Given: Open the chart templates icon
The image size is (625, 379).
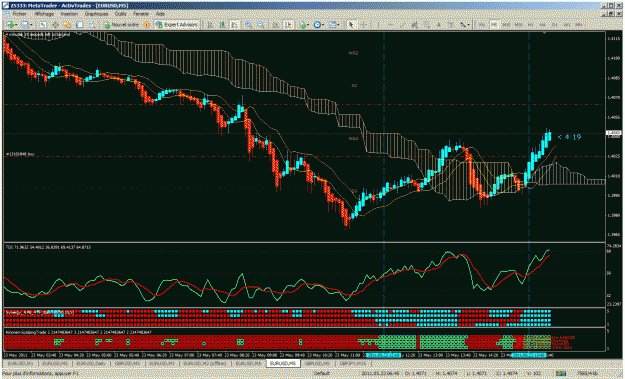Looking at the screenshot, I should [x=332, y=25].
